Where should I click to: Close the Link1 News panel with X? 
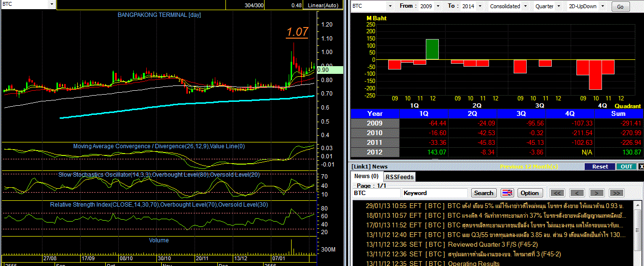click(x=641, y=167)
